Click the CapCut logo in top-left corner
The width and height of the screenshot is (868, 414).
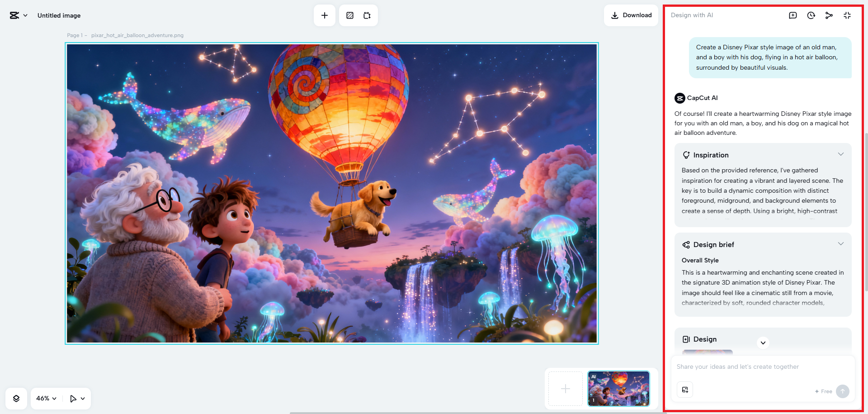(x=15, y=15)
